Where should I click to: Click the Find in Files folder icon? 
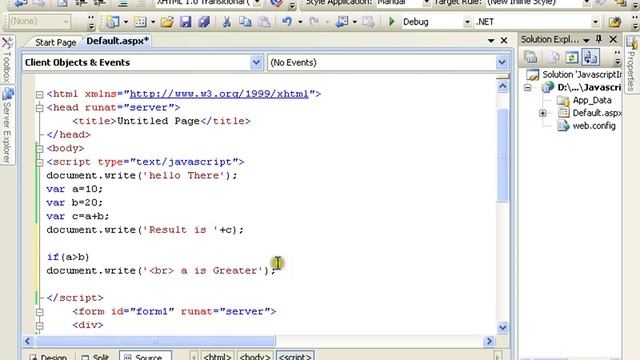tap(615, 22)
